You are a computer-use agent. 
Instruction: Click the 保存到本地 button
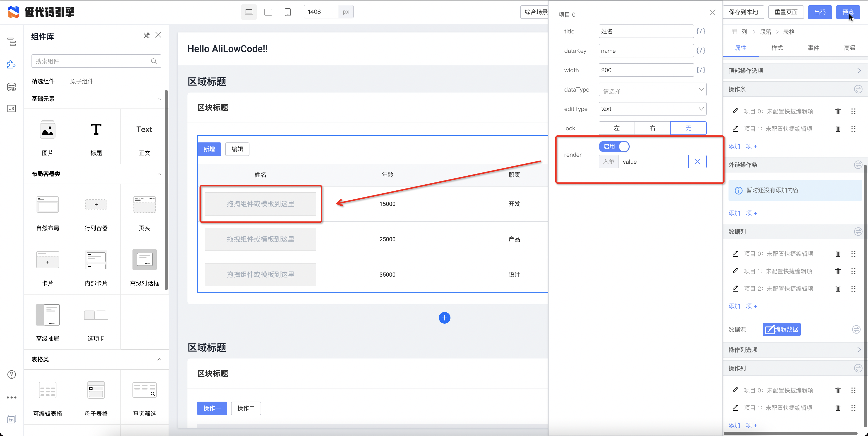(x=743, y=12)
